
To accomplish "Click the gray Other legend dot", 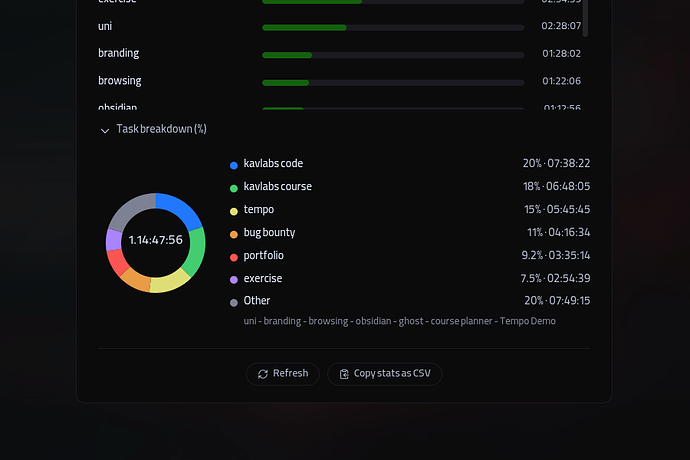I will [234, 302].
